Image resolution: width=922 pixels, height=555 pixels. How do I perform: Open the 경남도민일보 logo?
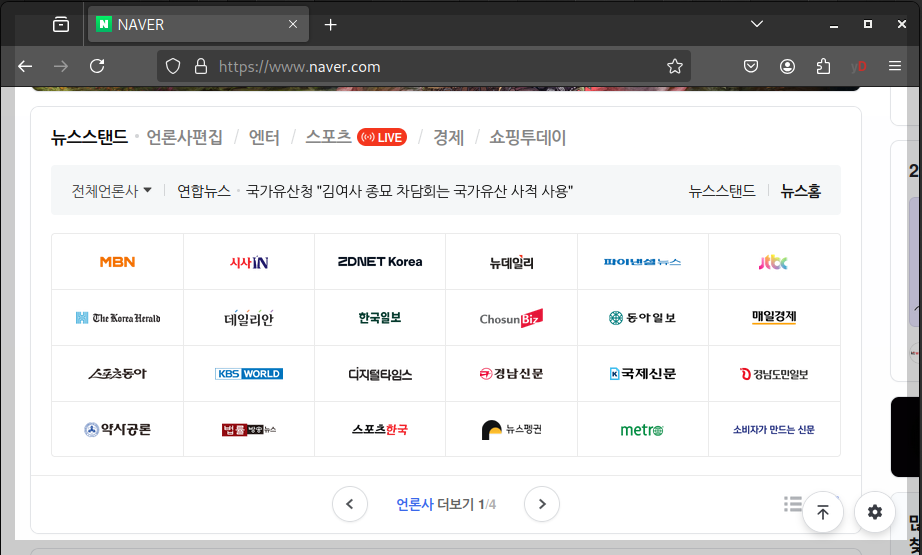coord(774,374)
